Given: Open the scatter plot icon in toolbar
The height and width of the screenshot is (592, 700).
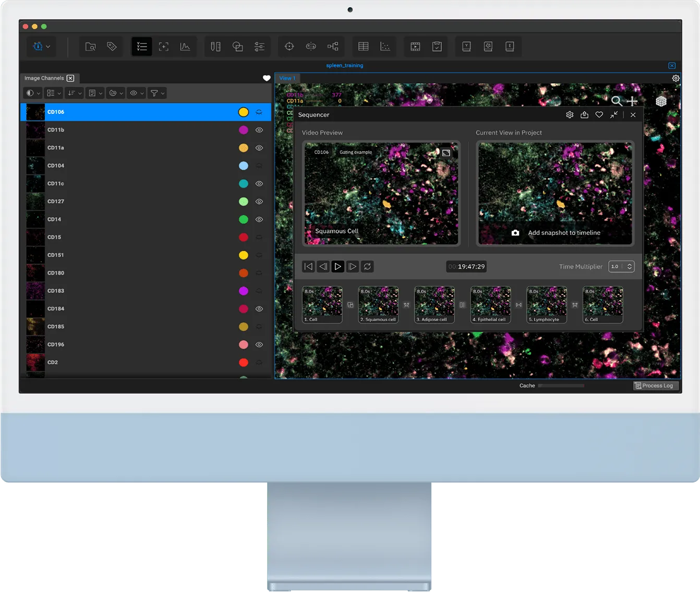Looking at the screenshot, I should 385,46.
